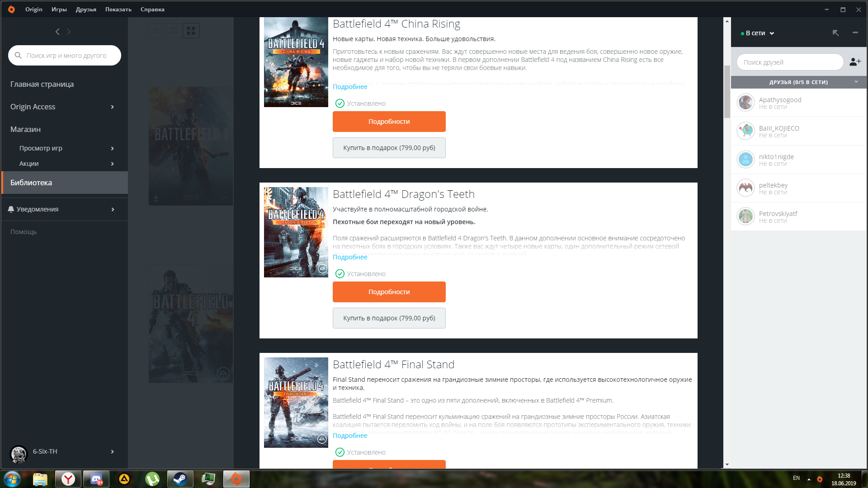
Task: Open Steam from the taskbar
Action: [180, 479]
